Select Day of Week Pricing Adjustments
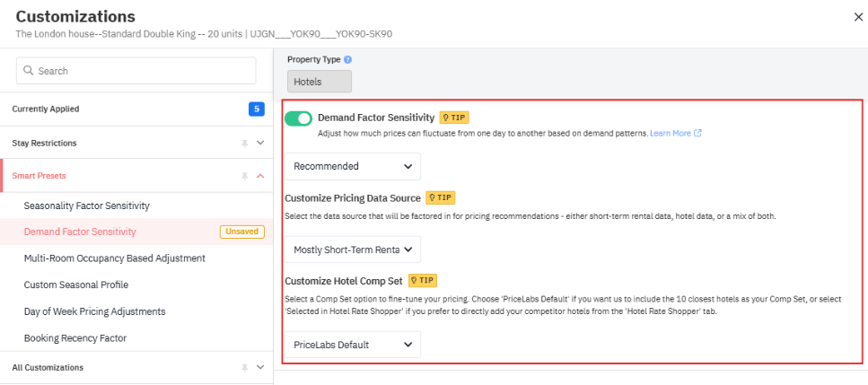 [x=94, y=311]
